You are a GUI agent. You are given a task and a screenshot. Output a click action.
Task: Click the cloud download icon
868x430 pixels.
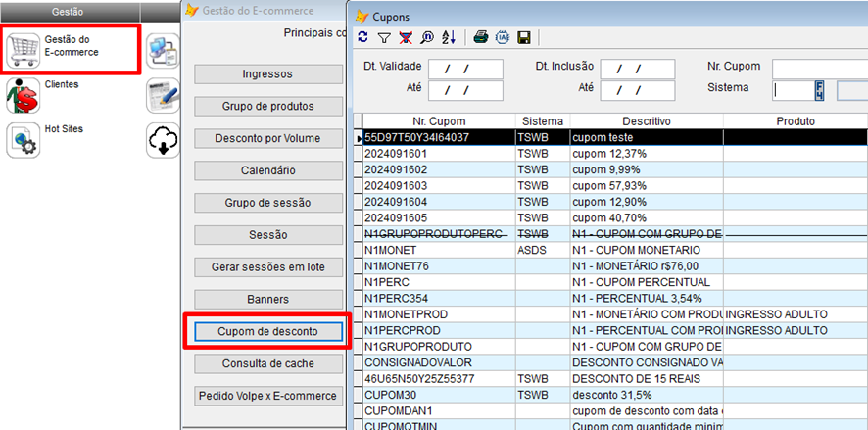[x=161, y=140]
